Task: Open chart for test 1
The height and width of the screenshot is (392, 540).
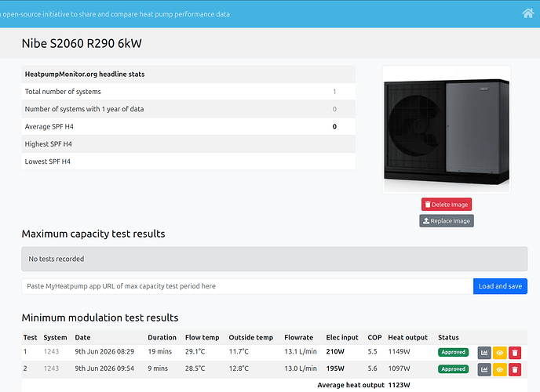Action: 484,353
